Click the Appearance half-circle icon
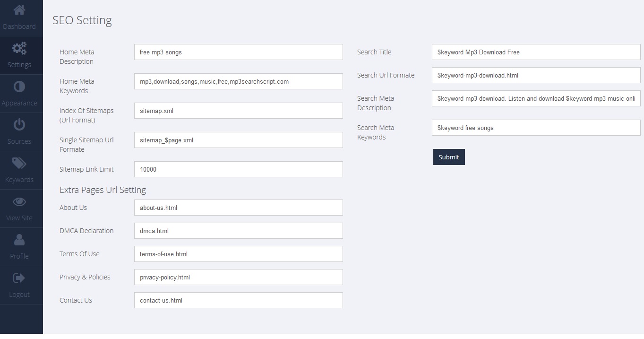 click(19, 87)
